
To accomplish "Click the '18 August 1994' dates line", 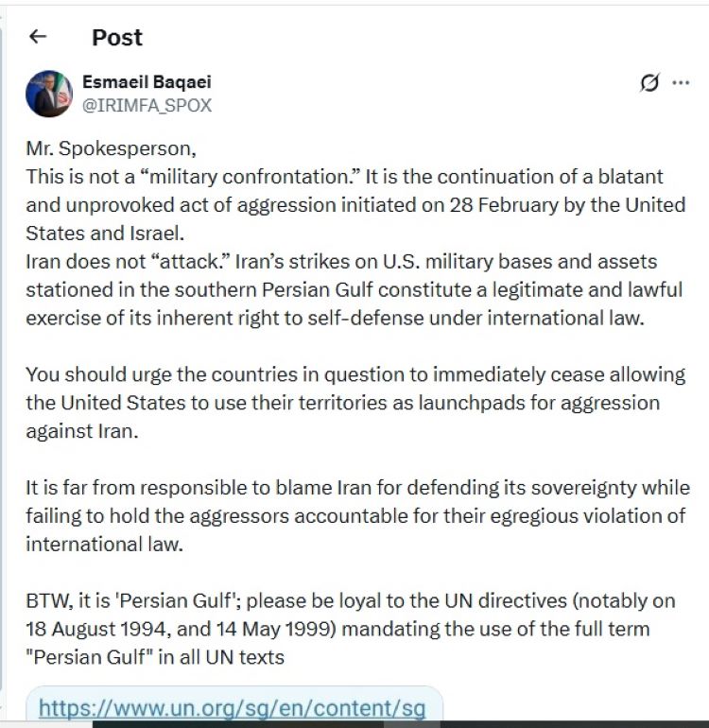I will [337, 629].
